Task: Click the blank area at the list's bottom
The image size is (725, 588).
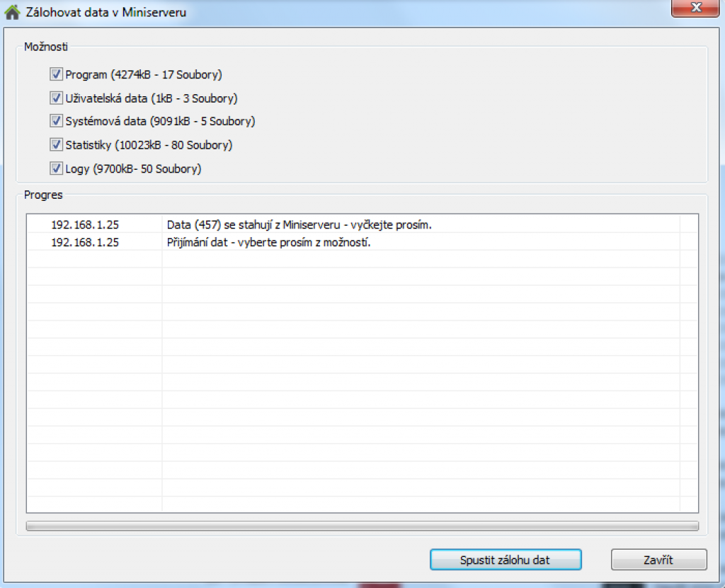Action: pos(354,504)
